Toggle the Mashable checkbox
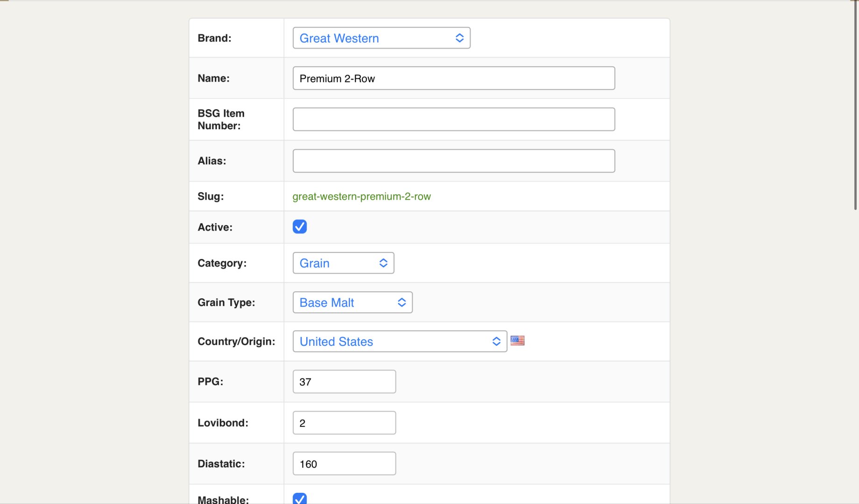 point(300,498)
